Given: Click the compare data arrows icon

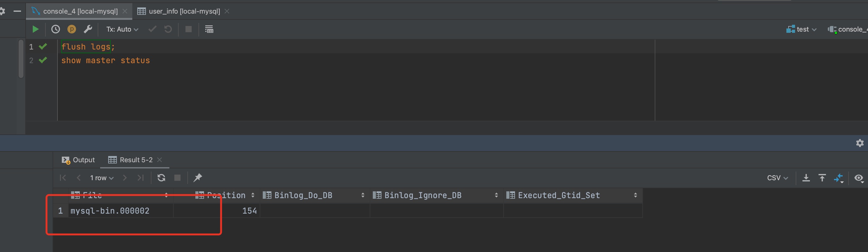Looking at the screenshot, I should 839,178.
